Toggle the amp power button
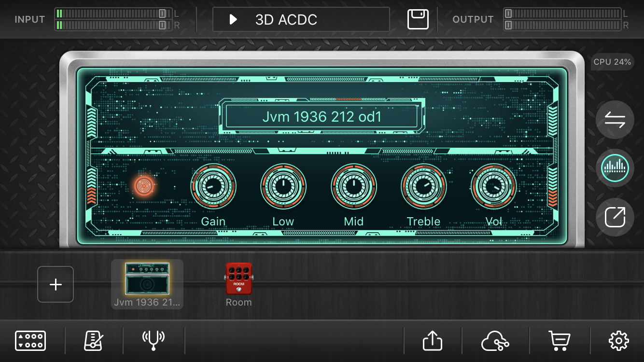The width and height of the screenshot is (644, 362). click(144, 186)
